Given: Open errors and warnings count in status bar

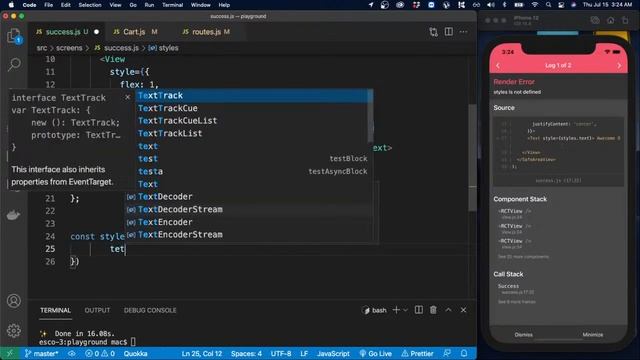Looking at the screenshot, I should click(100, 353).
